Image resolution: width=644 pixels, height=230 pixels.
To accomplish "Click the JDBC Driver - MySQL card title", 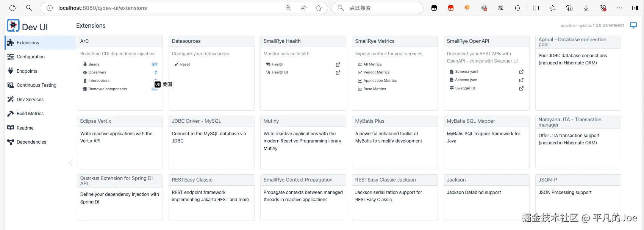I will 197,121.
